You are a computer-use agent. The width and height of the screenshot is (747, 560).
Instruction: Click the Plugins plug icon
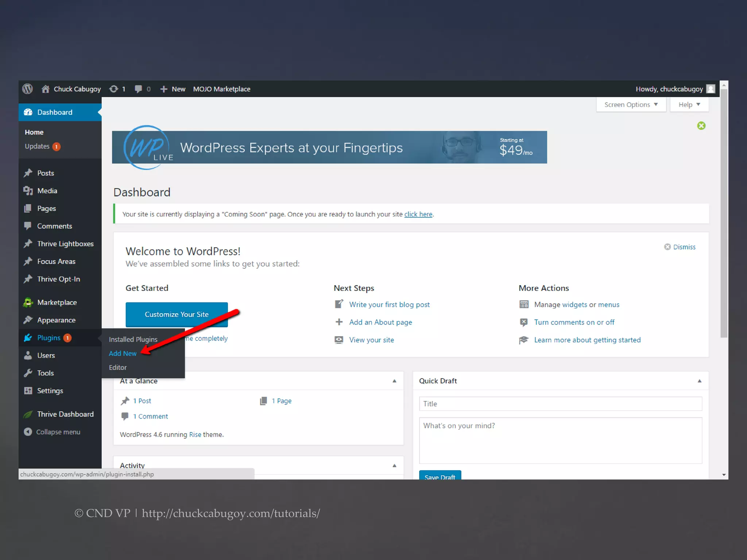28,338
